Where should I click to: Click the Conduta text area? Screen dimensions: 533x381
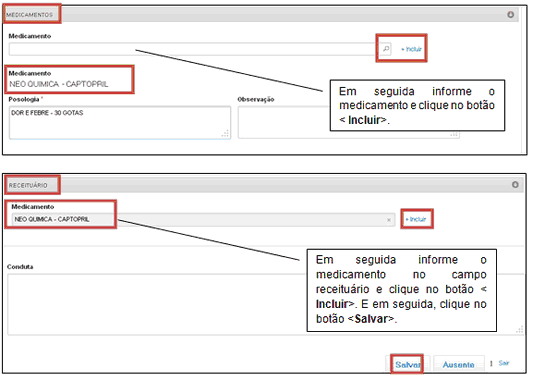coord(265,304)
